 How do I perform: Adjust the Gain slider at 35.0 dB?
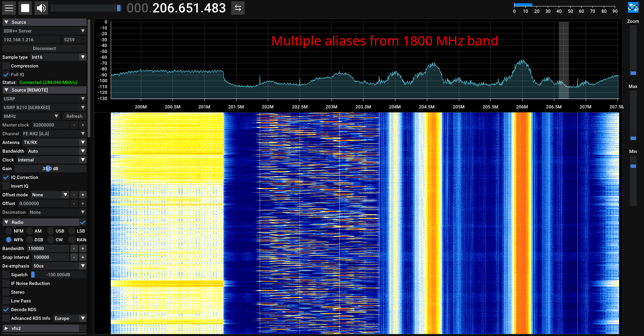(x=50, y=169)
